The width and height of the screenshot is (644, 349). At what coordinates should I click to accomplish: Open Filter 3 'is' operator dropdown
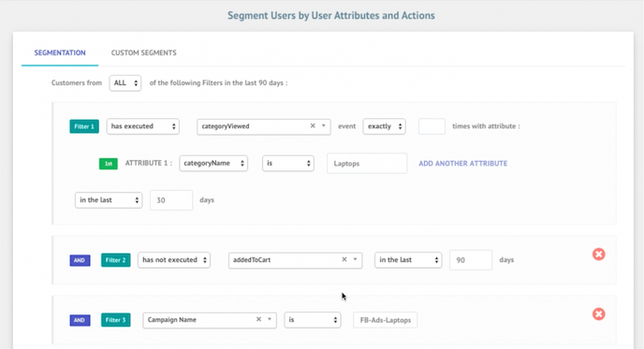pyautogui.click(x=313, y=320)
